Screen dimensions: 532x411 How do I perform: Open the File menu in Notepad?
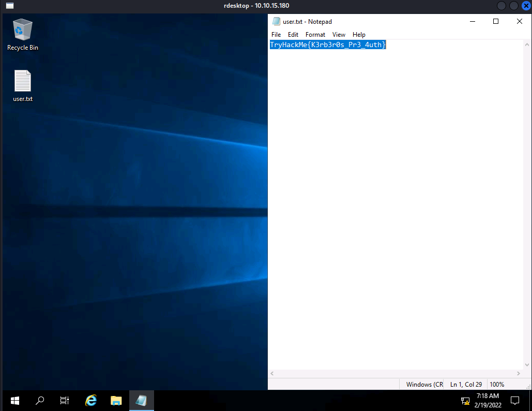click(x=276, y=35)
